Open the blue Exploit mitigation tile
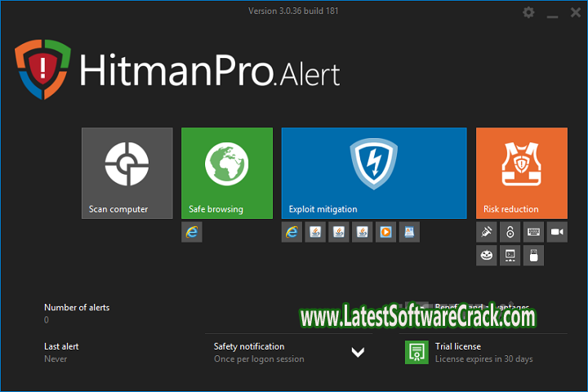Image resolution: width=588 pixels, height=392 pixels. click(x=373, y=172)
